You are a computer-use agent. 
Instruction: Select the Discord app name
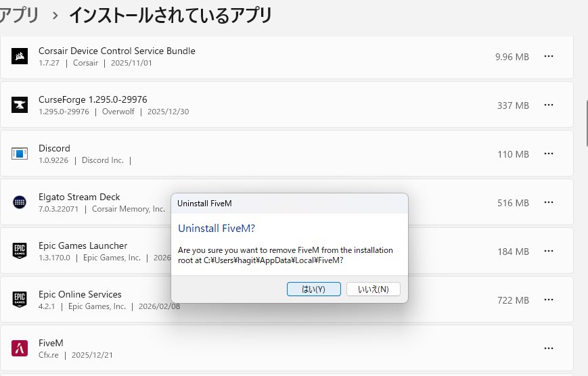tap(54, 149)
